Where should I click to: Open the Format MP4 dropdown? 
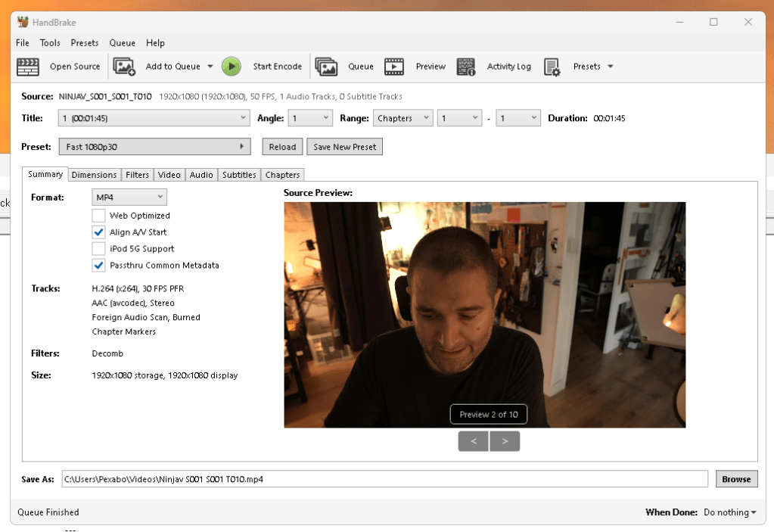point(129,197)
